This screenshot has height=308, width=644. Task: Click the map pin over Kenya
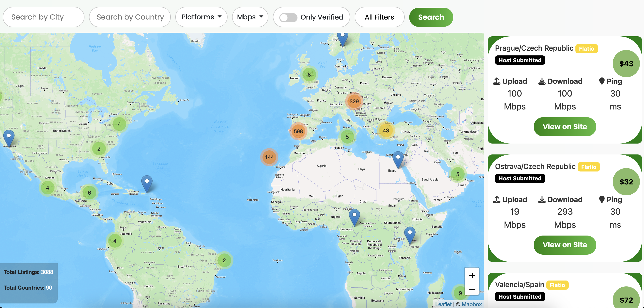(x=410, y=236)
